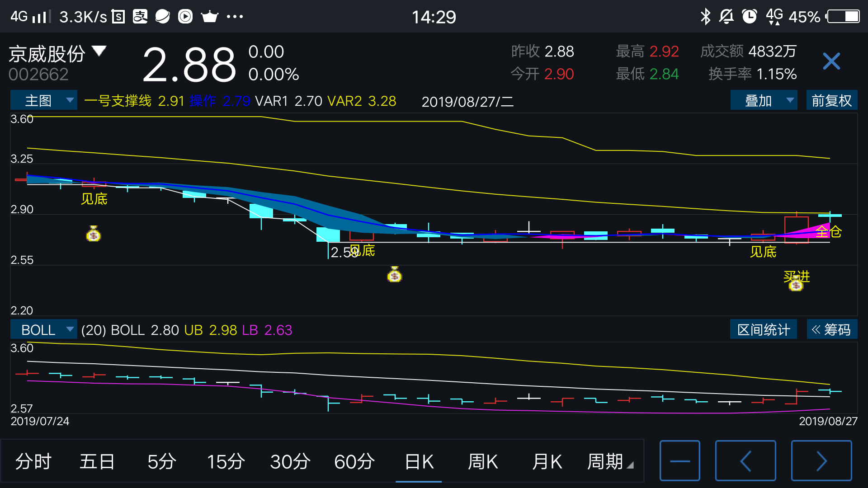The height and width of the screenshot is (488, 868).
Task: Tap the date label 2019/08/27/二
Action: 467,102
